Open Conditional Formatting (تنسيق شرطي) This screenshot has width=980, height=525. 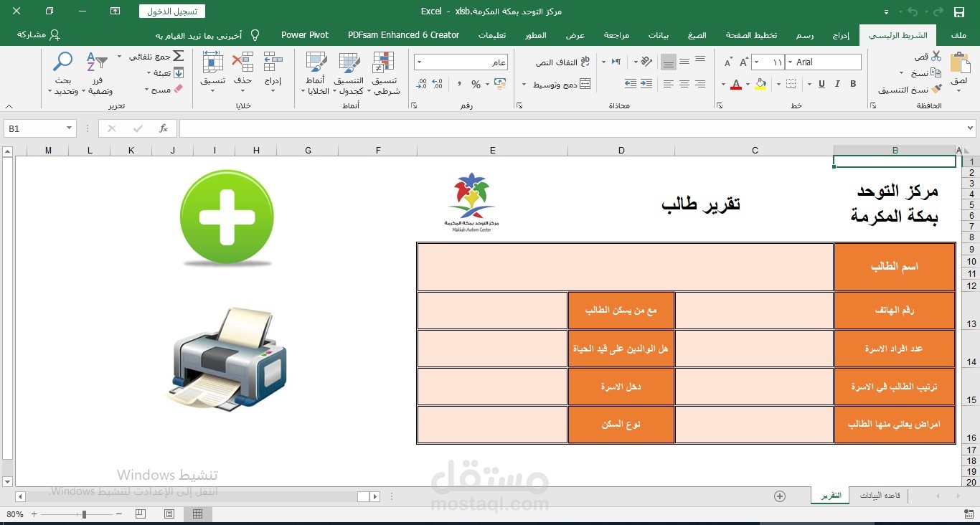click(x=384, y=73)
